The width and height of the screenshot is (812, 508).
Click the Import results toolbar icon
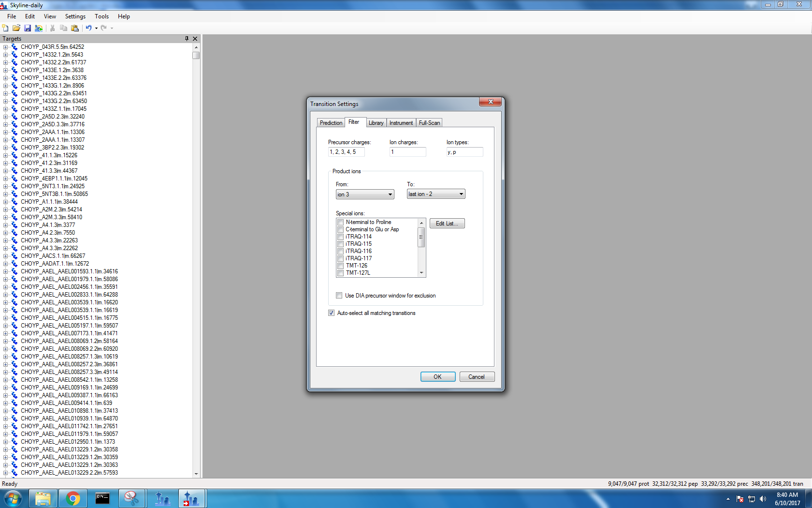(x=39, y=28)
